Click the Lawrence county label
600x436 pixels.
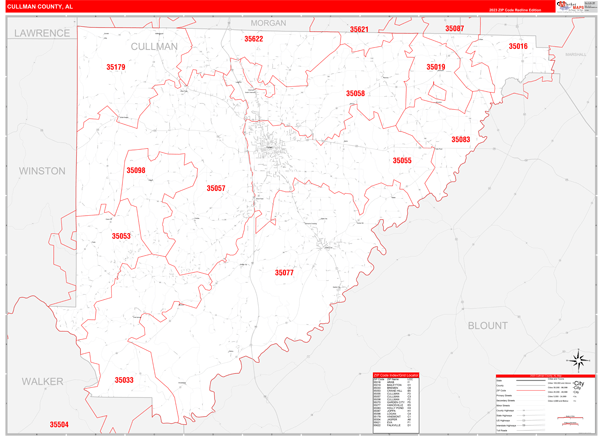[x=41, y=33]
